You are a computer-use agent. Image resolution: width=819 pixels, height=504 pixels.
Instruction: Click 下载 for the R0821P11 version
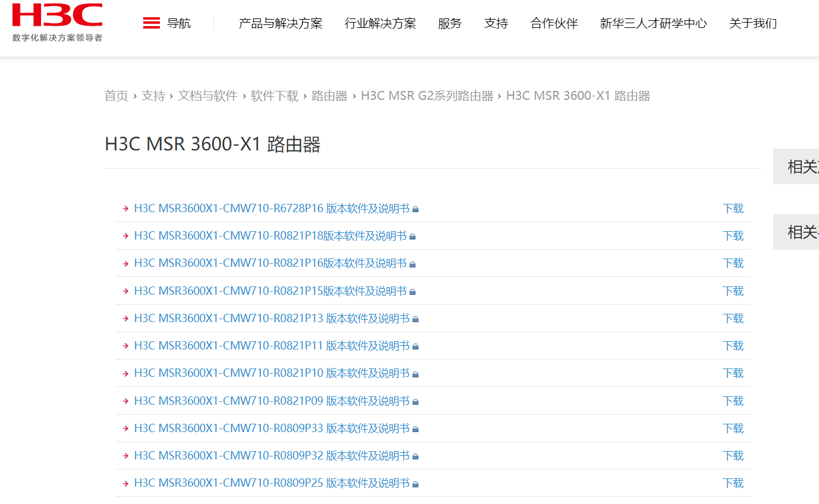point(733,346)
